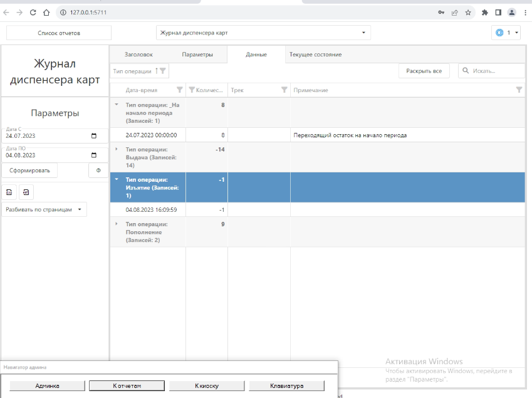Open the Дата ПО calendar picker icon

pyautogui.click(x=94, y=155)
